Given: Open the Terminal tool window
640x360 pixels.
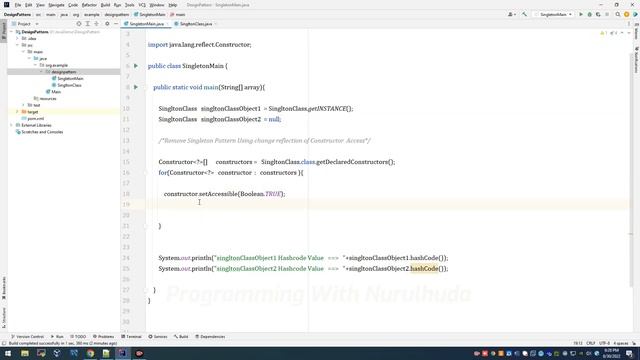Looking at the screenshot, I should 131,336.
